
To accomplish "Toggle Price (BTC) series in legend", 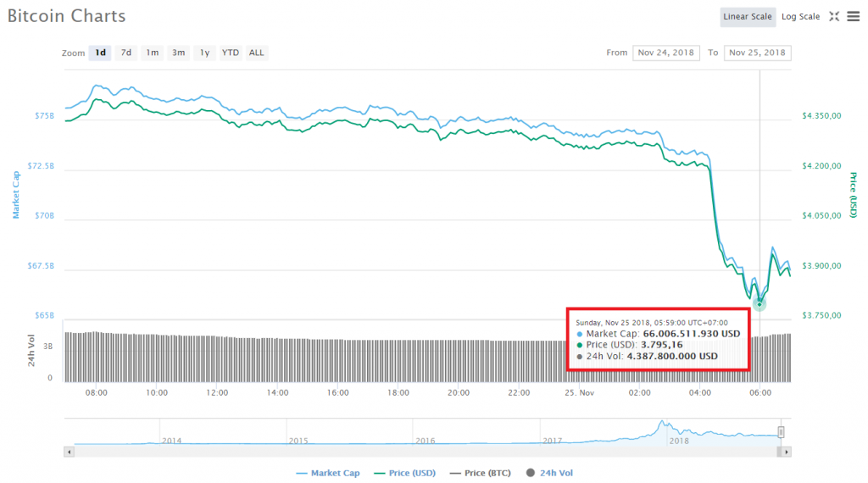I will pos(480,473).
